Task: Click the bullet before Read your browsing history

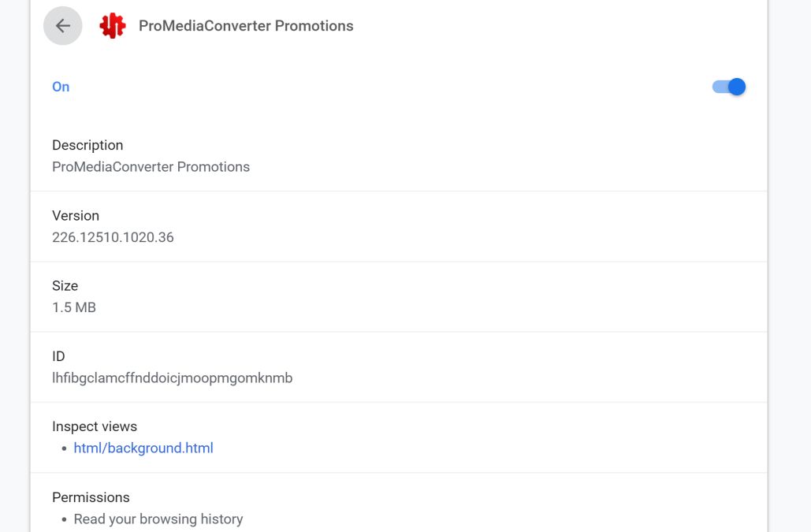Action: click(65, 520)
